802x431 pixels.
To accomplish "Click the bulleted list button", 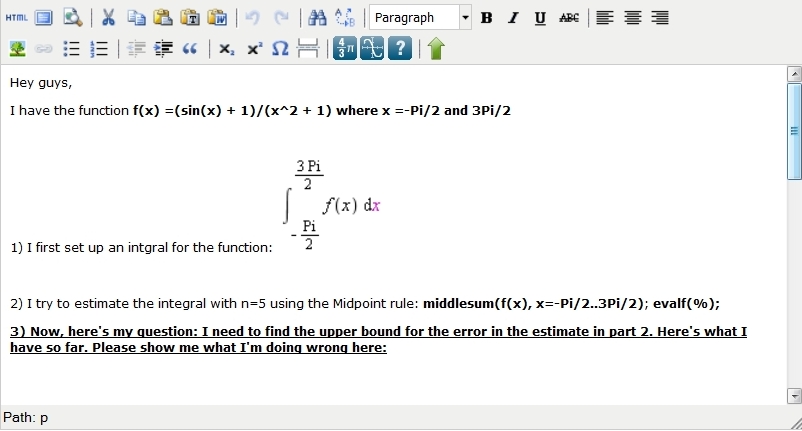I will 71,48.
